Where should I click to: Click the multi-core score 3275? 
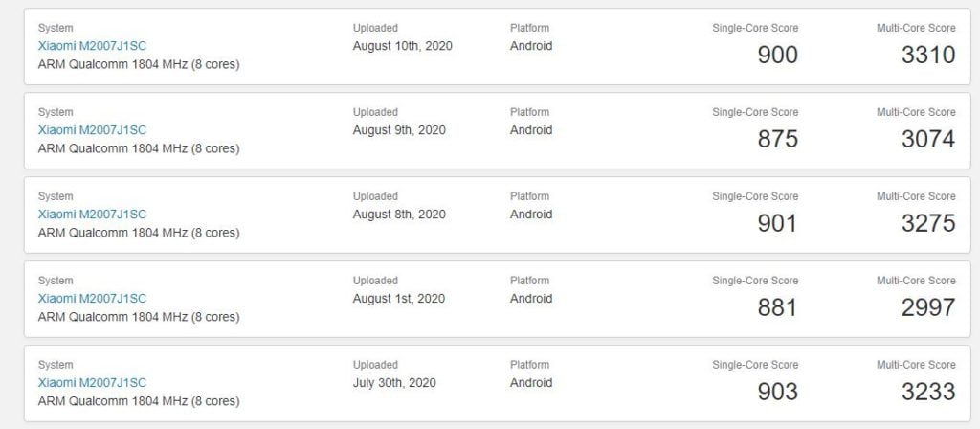pyautogui.click(x=928, y=224)
